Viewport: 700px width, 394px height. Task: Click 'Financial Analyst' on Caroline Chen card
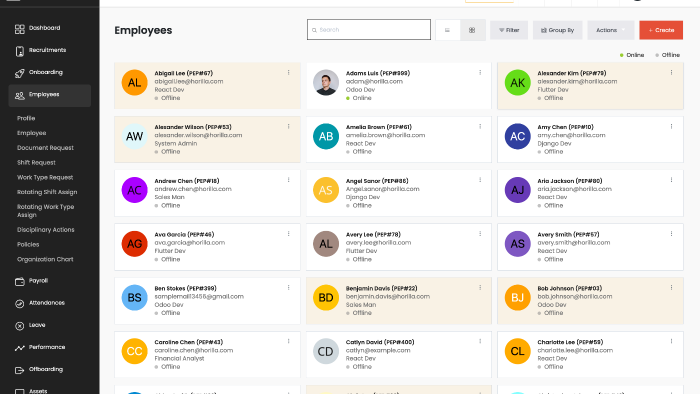[179, 358]
